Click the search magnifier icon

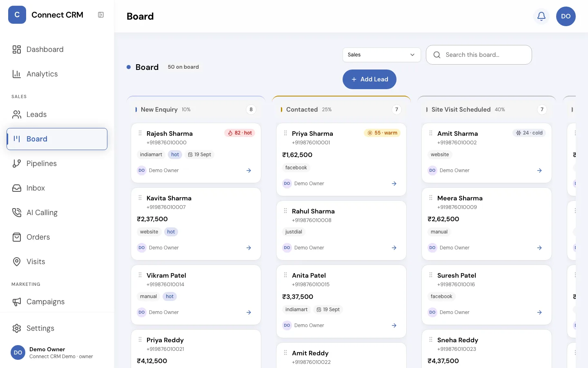tap(437, 55)
